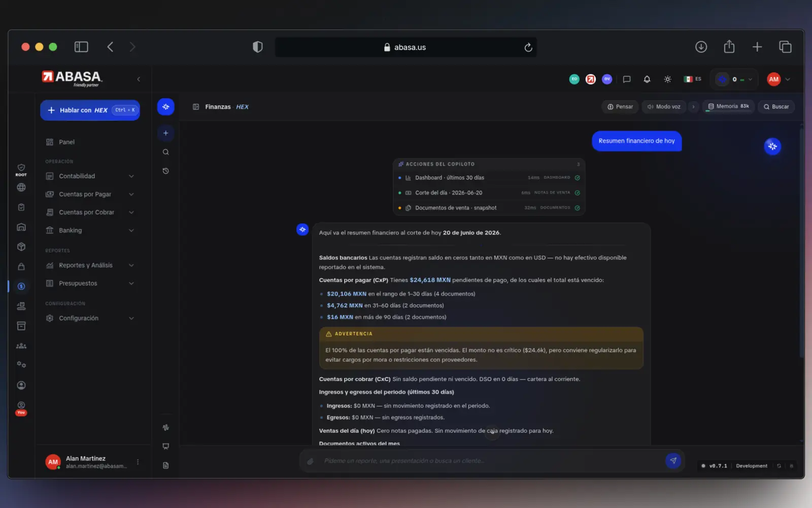Open 'Documentos de venta · snapshot' action row

[x=489, y=208]
